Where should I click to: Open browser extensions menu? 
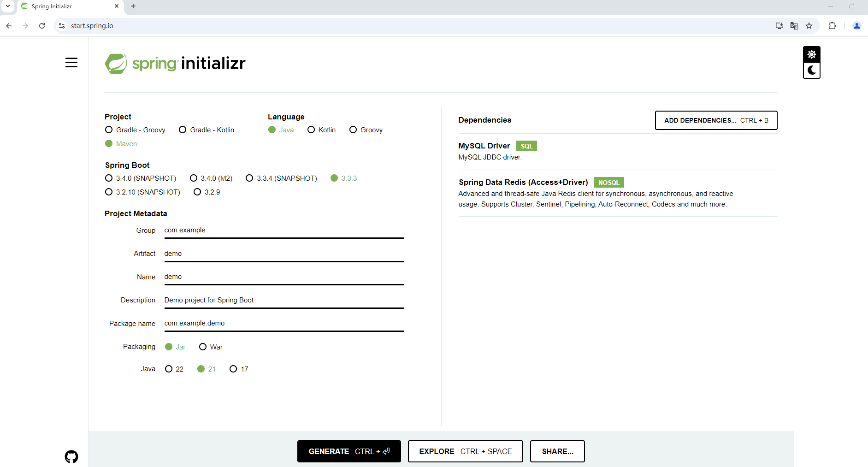click(832, 26)
